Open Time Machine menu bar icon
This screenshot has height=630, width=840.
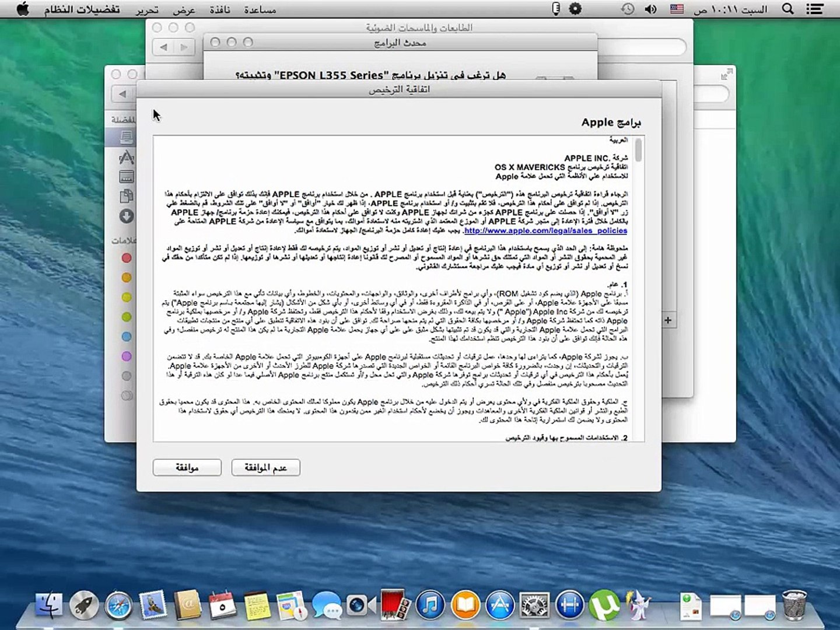(x=627, y=9)
